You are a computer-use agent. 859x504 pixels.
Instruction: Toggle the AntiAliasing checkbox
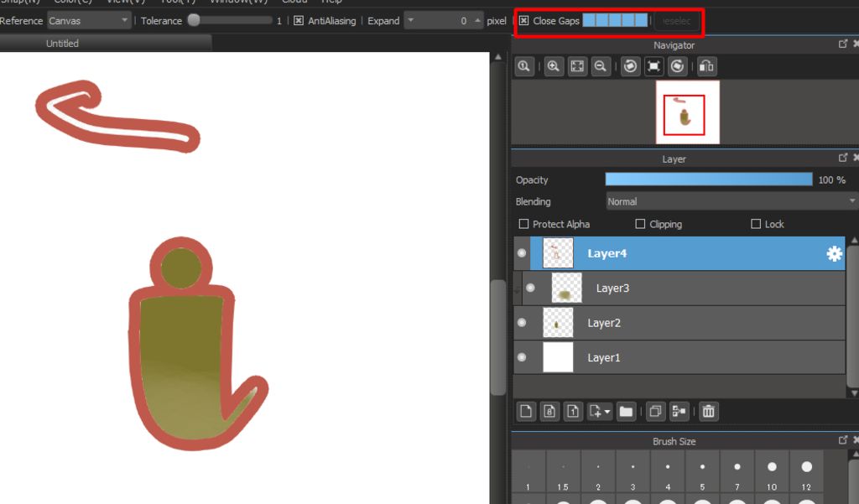coord(299,21)
